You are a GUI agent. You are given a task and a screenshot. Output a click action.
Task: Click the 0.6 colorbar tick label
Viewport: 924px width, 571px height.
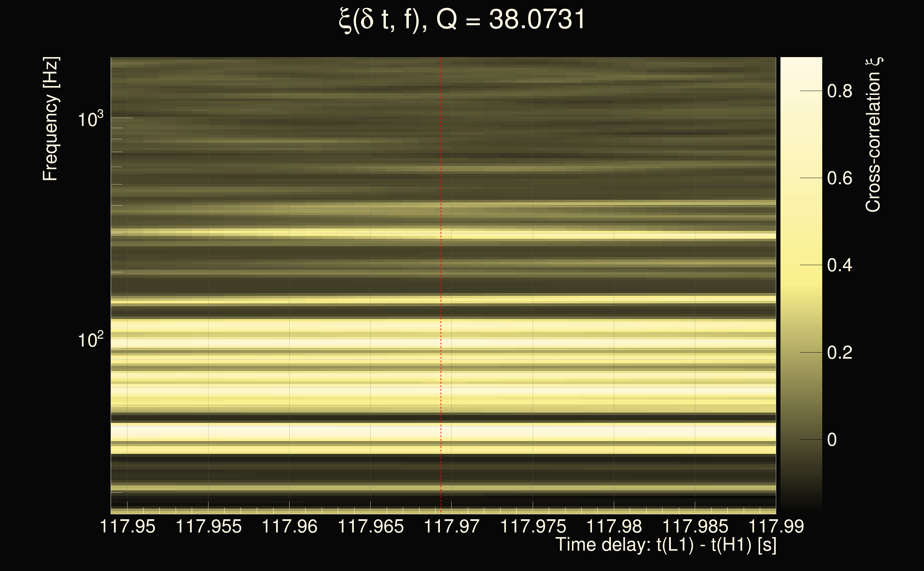pos(839,178)
